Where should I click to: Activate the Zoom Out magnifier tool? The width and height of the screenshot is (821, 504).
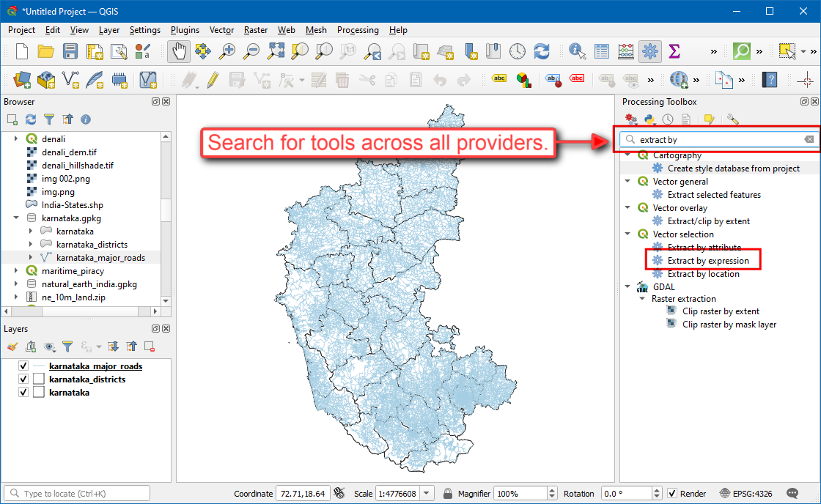pyautogui.click(x=251, y=51)
